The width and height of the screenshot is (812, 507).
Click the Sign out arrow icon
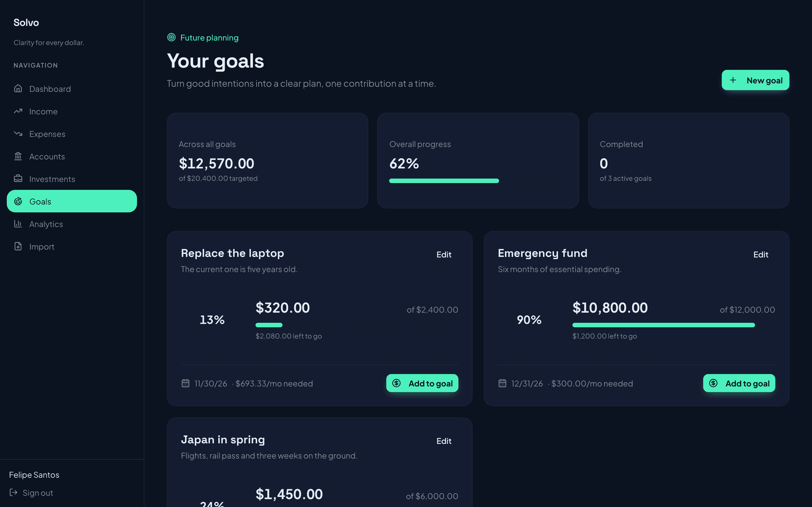pos(14,492)
